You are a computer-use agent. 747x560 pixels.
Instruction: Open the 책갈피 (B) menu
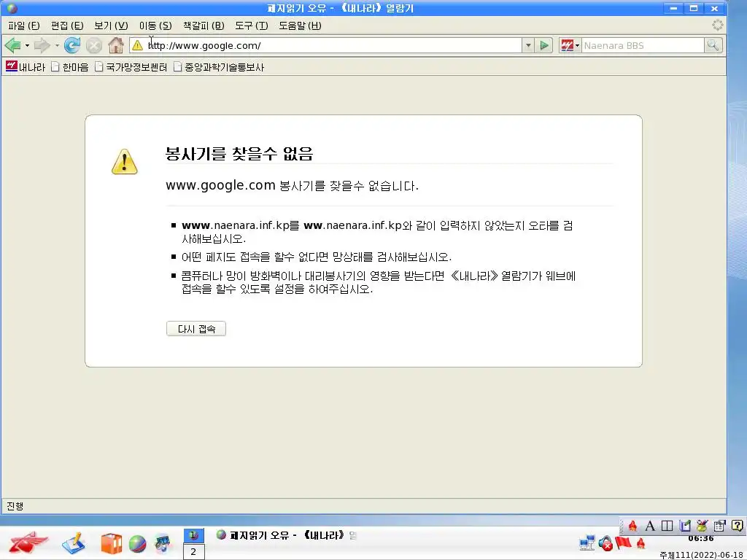tap(204, 26)
